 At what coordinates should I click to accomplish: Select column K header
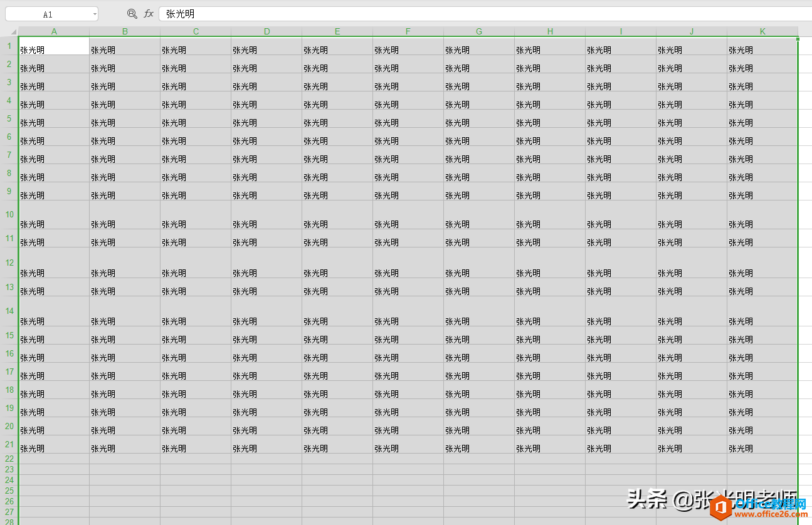pos(762,31)
